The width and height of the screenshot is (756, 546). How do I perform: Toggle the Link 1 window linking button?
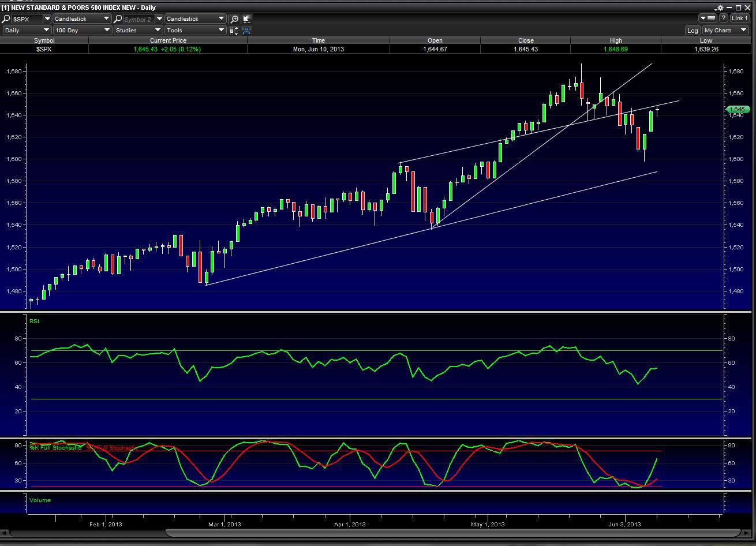(740, 18)
